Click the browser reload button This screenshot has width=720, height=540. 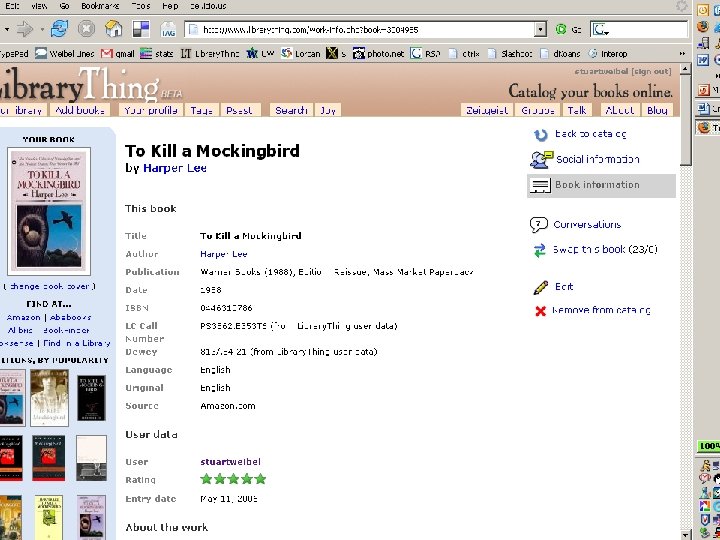pos(59,29)
